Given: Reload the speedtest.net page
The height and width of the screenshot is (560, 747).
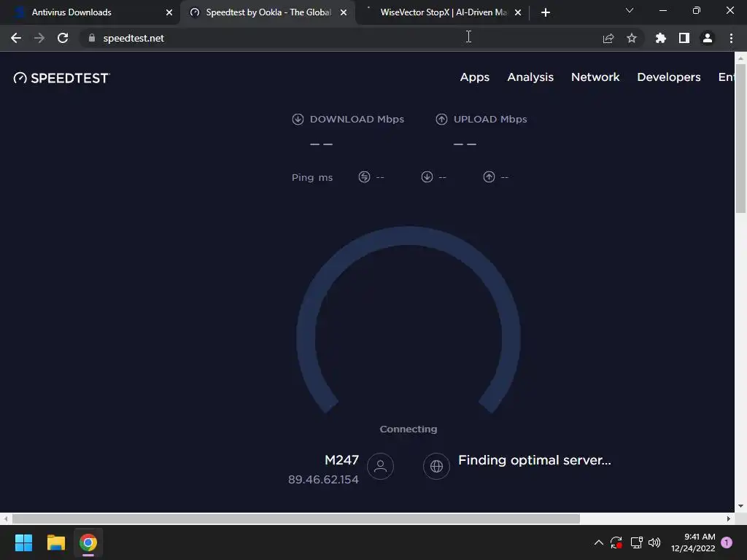Looking at the screenshot, I should tap(63, 38).
